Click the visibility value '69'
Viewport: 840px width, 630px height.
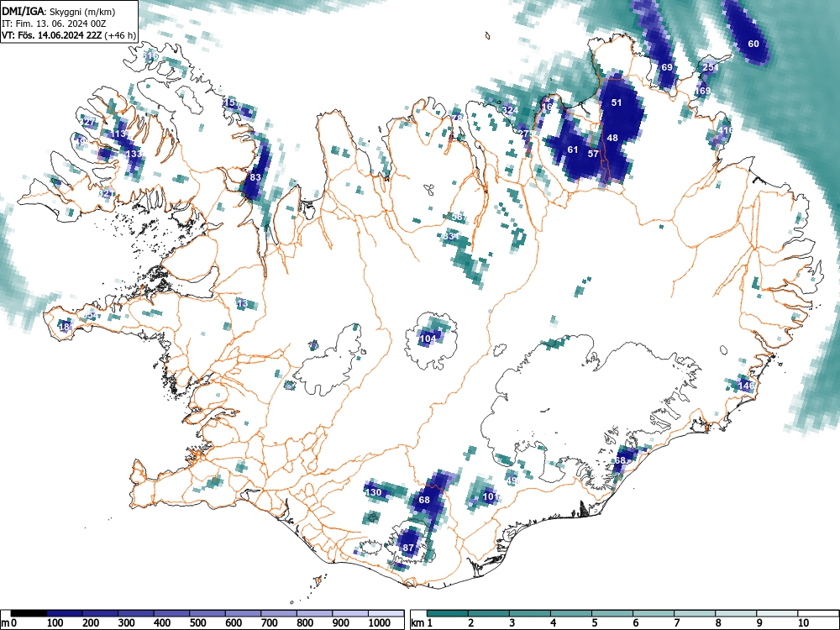pos(667,67)
